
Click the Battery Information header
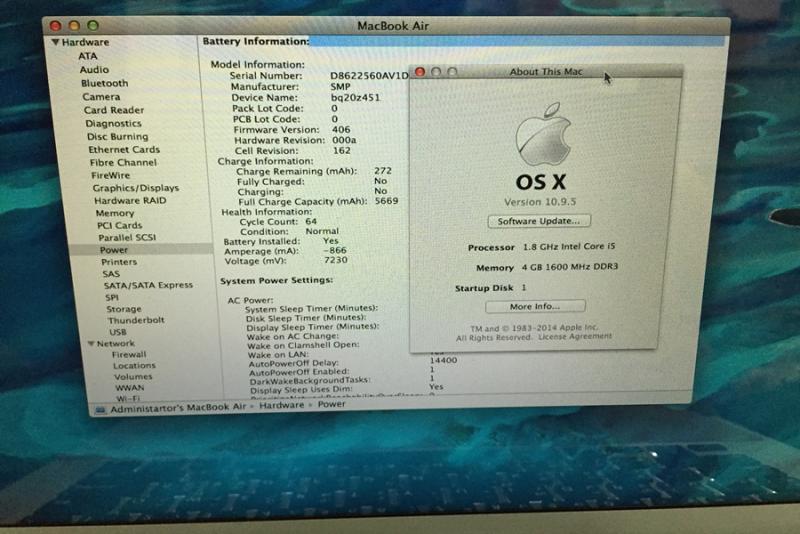pos(256,41)
